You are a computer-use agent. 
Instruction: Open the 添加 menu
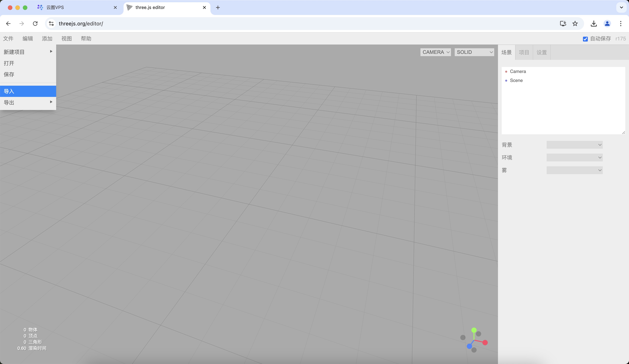click(47, 39)
